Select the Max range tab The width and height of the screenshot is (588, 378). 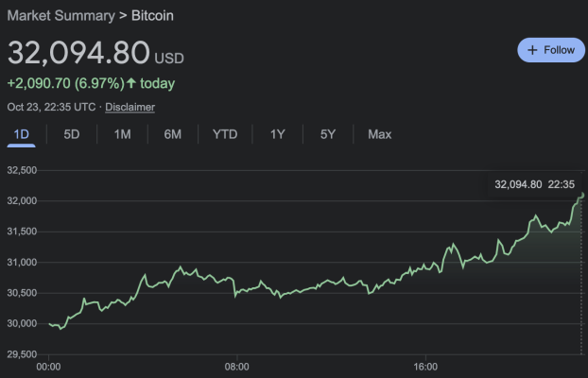(379, 134)
